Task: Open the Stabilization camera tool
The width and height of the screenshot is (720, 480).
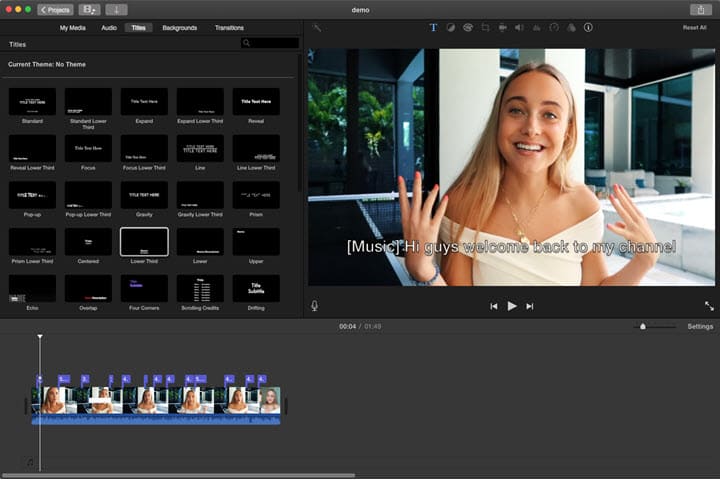Action: pyautogui.click(x=502, y=27)
